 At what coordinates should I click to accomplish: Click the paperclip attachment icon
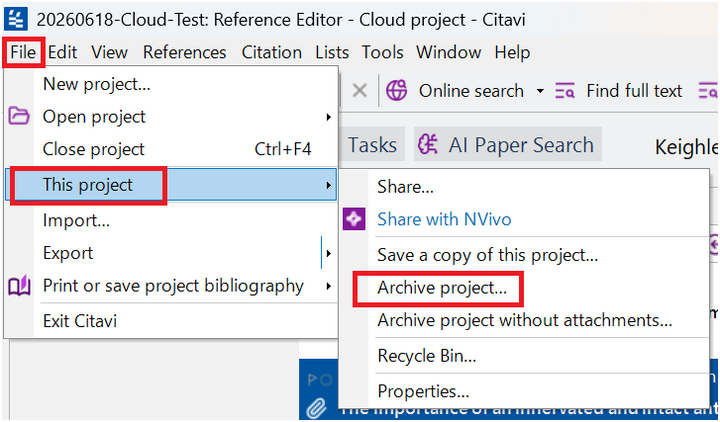point(316,408)
